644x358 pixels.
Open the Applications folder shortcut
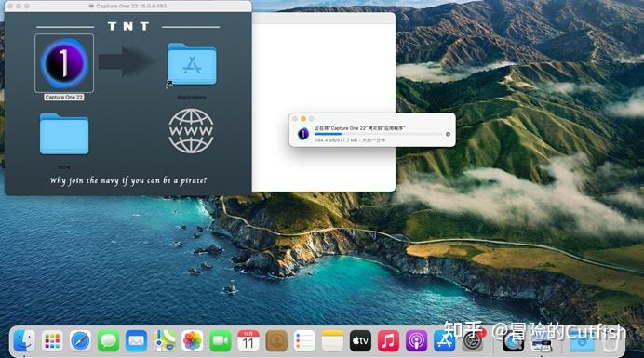[x=192, y=65]
